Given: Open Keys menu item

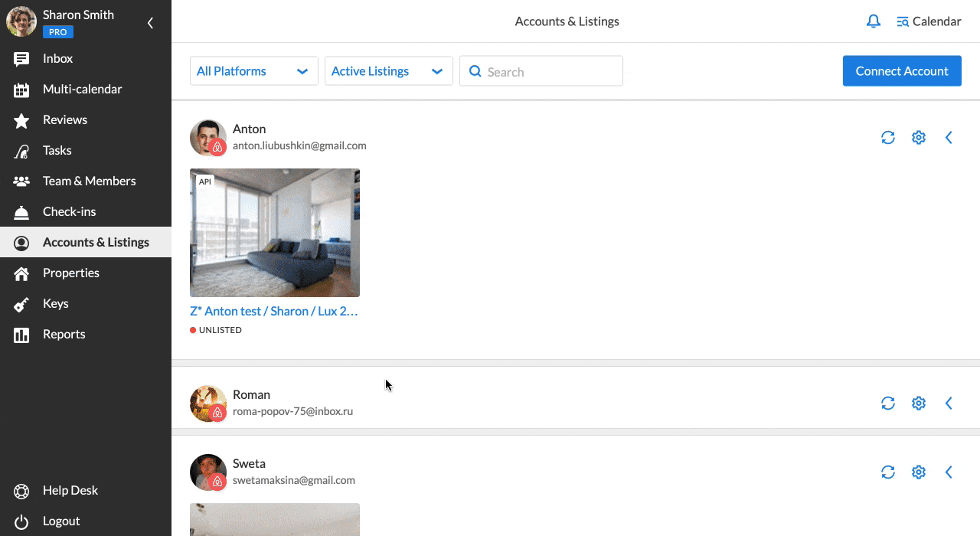Looking at the screenshot, I should coord(86,304).
